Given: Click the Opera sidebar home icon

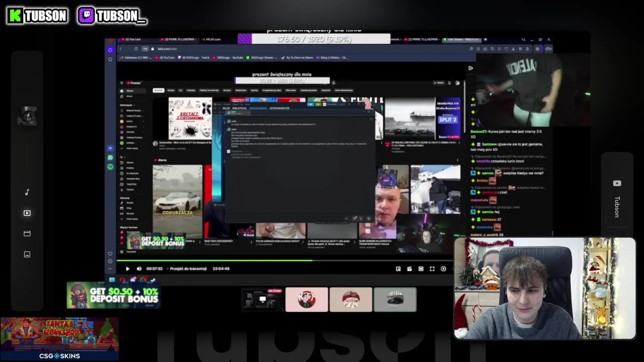Looking at the screenshot, I should click(110, 50).
